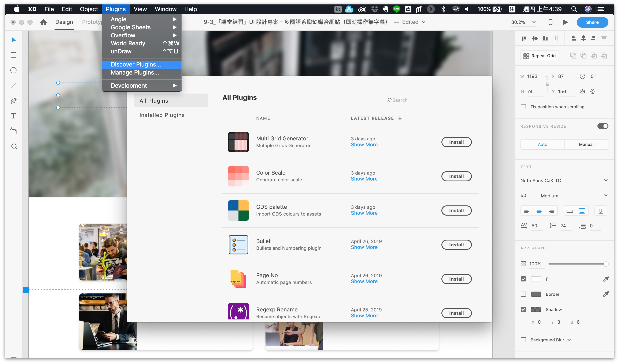
Task: Expand Google Sheets plugin submenu
Action: pyautogui.click(x=142, y=27)
